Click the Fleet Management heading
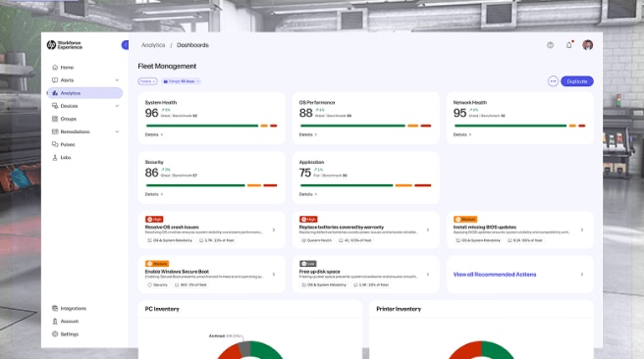 (x=167, y=66)
